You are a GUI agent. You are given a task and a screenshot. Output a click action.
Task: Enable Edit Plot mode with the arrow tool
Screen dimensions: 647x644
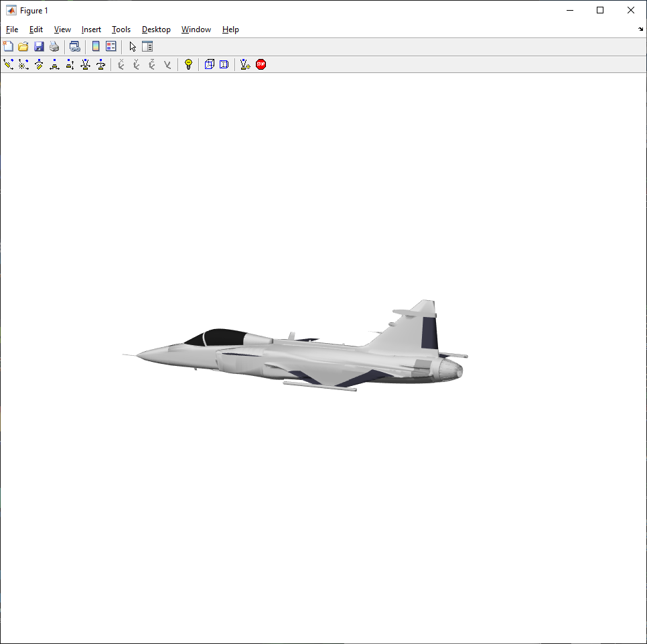132,46
